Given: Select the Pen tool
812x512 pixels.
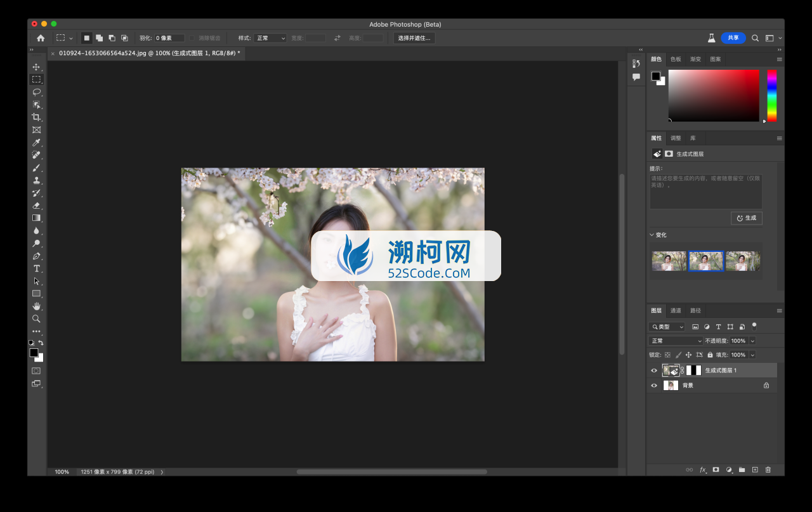Looking at the screenshot, I should tap(36, 256).
